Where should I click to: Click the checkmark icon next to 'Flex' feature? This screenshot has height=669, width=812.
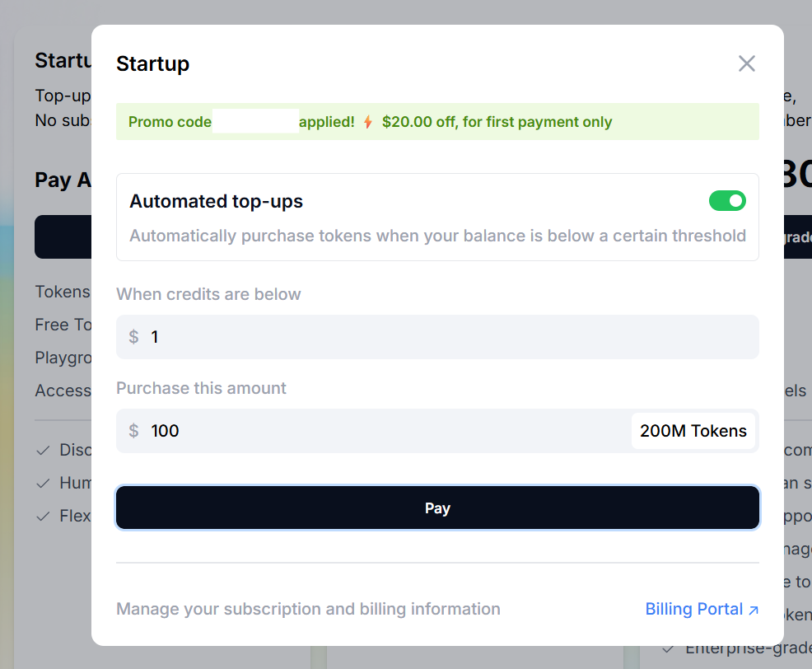tap(43, 516)
